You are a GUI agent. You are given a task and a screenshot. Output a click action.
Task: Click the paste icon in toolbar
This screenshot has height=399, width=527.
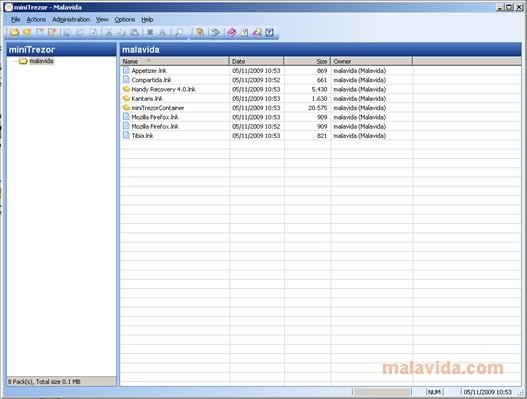click(x=134, y=32)
